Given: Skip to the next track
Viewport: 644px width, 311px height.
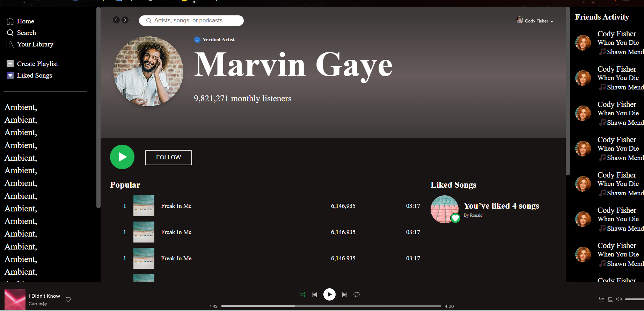Looking at the screenshot, I should click(x=344, y=295).
